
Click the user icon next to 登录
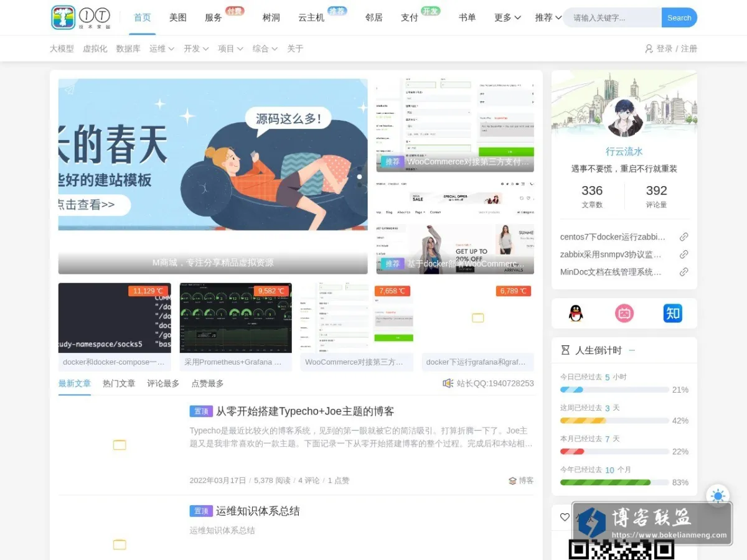(649, 49)
